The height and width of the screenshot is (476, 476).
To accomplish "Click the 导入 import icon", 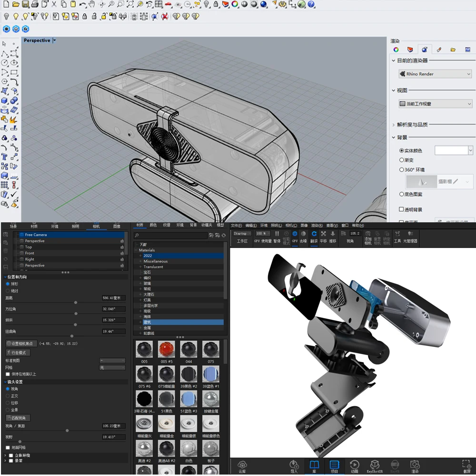I will click(294, 465).
